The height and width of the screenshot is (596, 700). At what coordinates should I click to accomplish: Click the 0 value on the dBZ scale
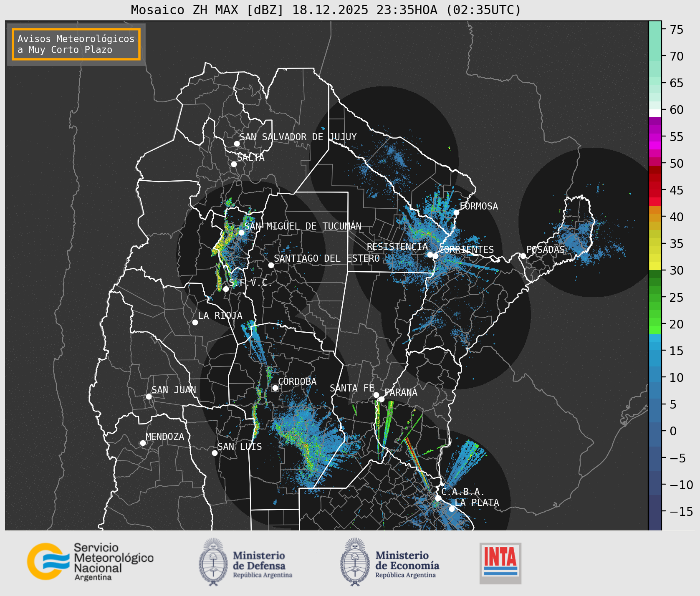coord(673,431)
